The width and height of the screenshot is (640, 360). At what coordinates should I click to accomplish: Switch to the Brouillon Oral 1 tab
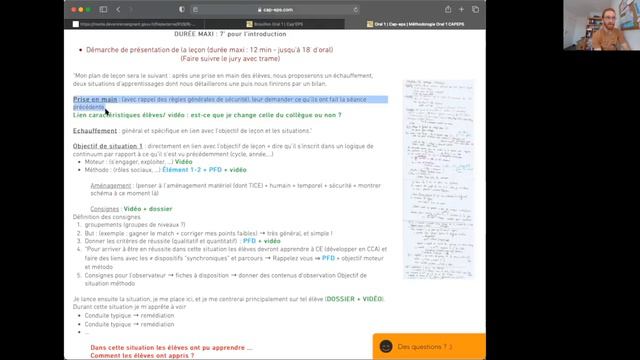(x=275, y=24)
